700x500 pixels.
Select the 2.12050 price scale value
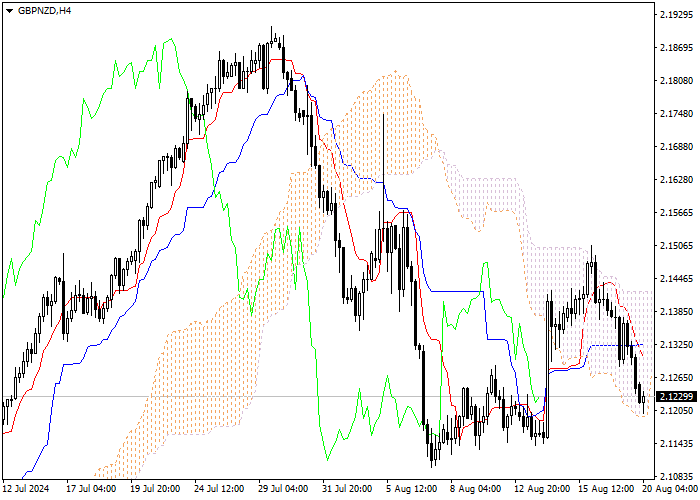pyautogui.click(x=676, y=411)
